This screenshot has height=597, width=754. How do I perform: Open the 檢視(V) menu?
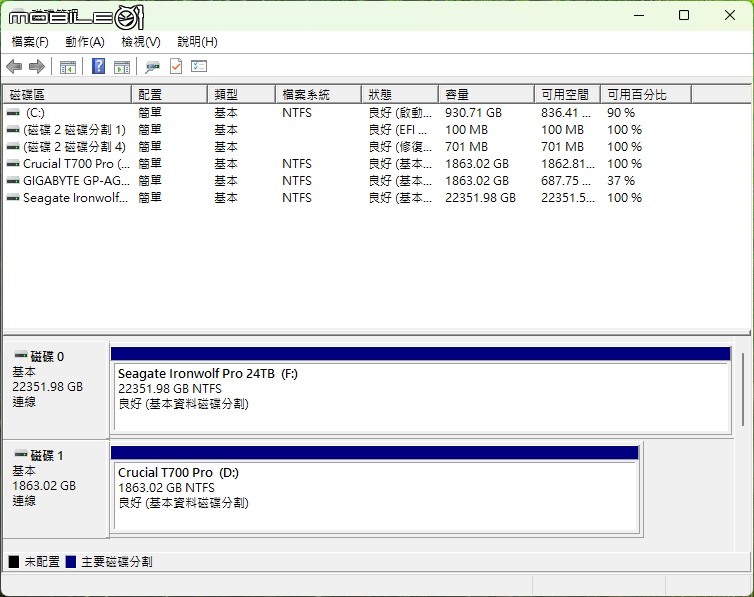pos(141,42)
